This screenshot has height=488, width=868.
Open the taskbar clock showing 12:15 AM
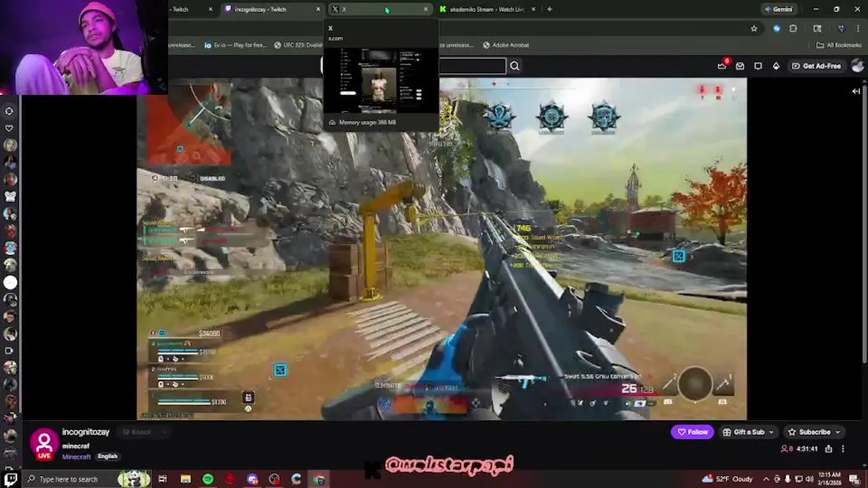[830, 479]
